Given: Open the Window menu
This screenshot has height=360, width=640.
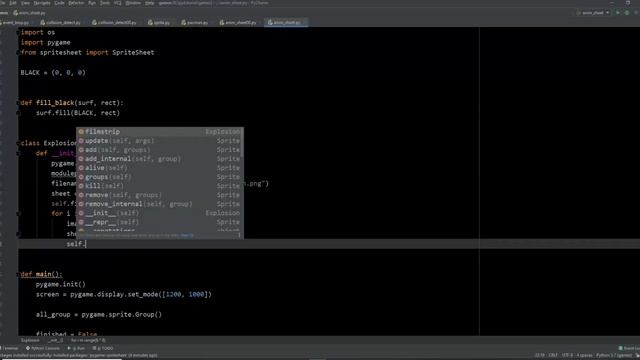Looking at the screenshot, I should pos(133,3).
